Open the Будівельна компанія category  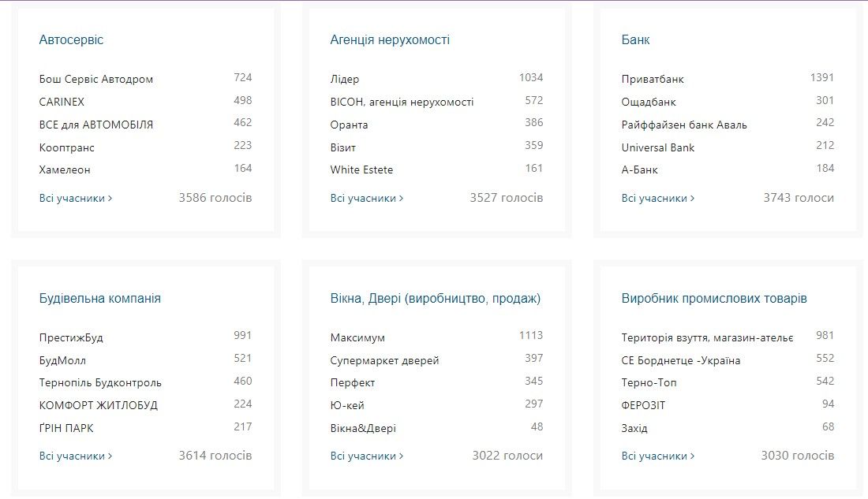[100, 299]
